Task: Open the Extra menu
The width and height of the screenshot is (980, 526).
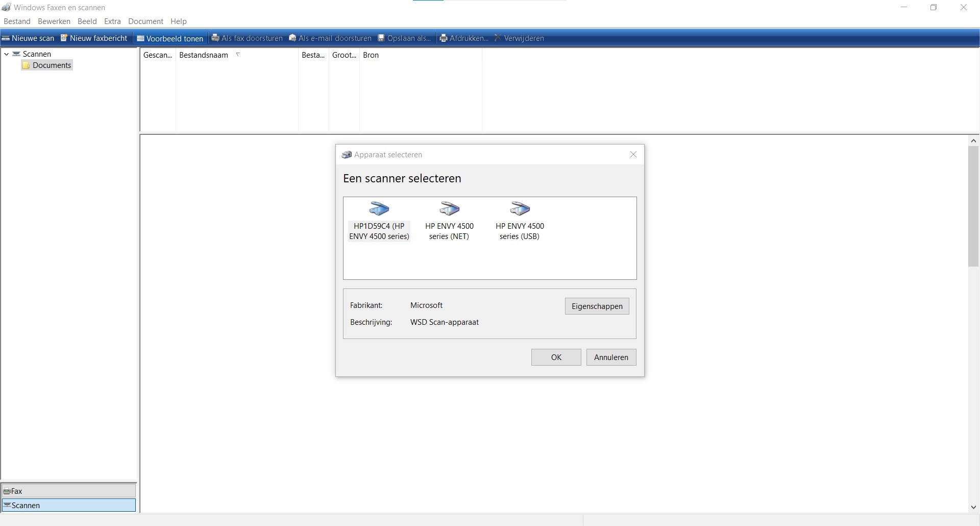Action: tap(112, 21)
